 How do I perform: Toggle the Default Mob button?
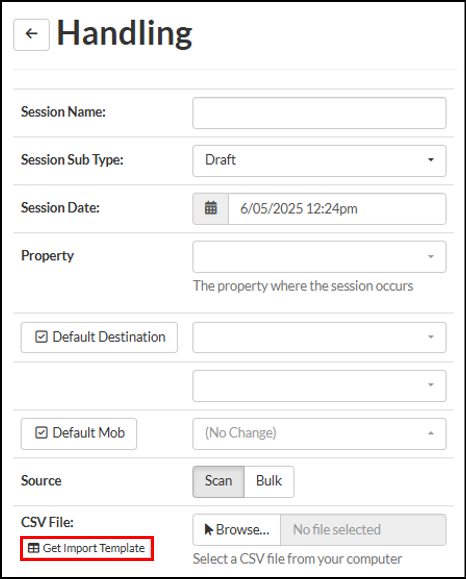pyautogui.click(x=79, y=434)
